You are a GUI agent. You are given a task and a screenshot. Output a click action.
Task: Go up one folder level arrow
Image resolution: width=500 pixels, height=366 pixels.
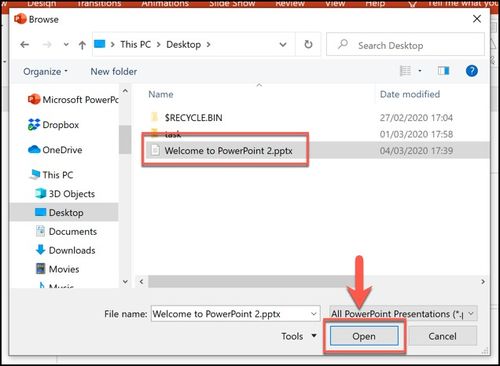(x=82, y=45)
